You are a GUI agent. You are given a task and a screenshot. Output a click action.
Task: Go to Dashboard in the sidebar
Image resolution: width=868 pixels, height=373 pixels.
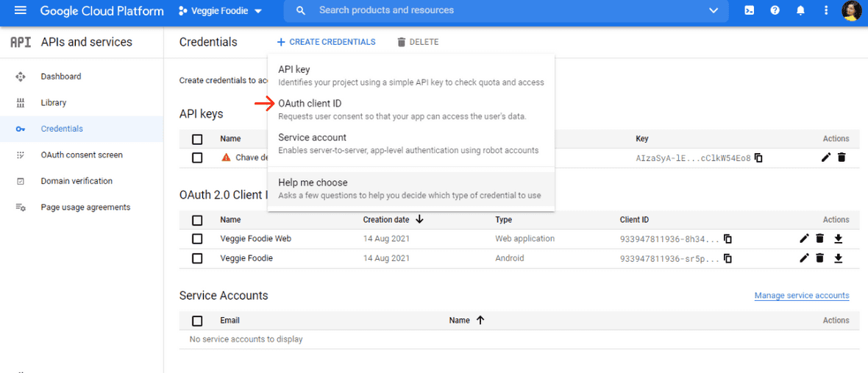coord(61,77)
